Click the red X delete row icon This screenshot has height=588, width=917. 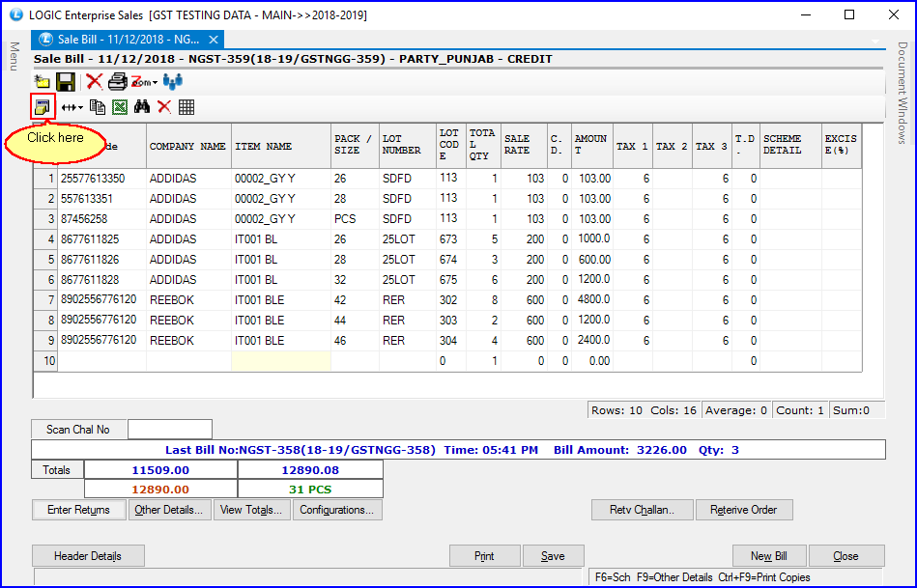pyautogui.click(x=164, y=107)
